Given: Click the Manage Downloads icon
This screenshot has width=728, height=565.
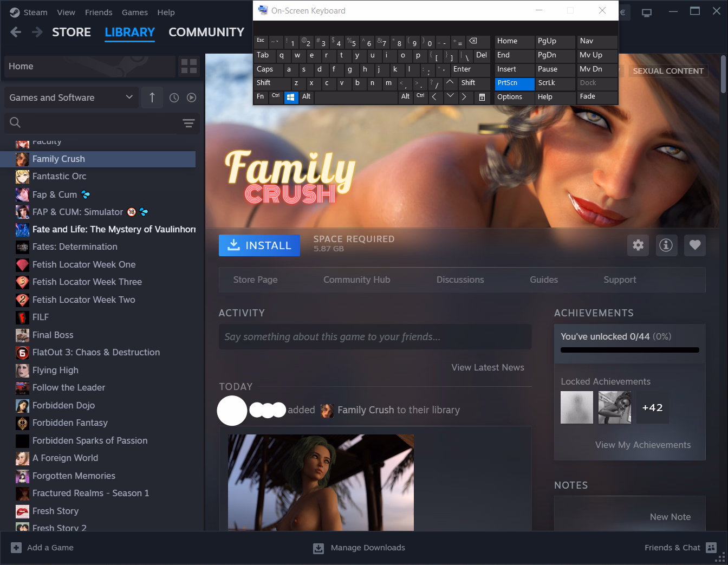Looking at the screenshot, I should (318, 548).
